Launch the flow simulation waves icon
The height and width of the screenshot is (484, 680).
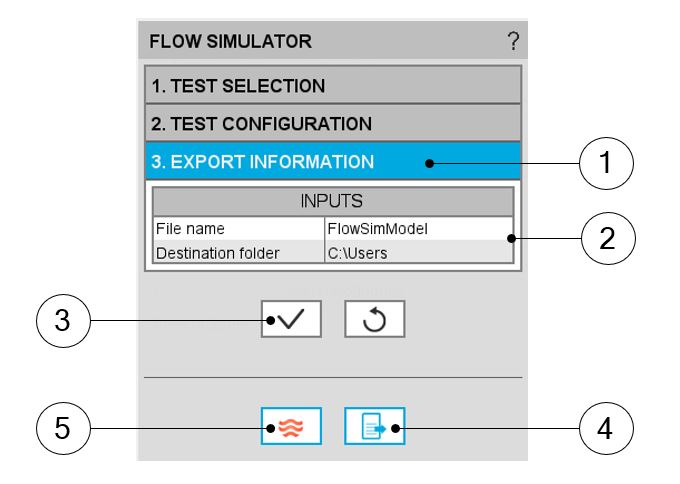(x=291, y=427)
